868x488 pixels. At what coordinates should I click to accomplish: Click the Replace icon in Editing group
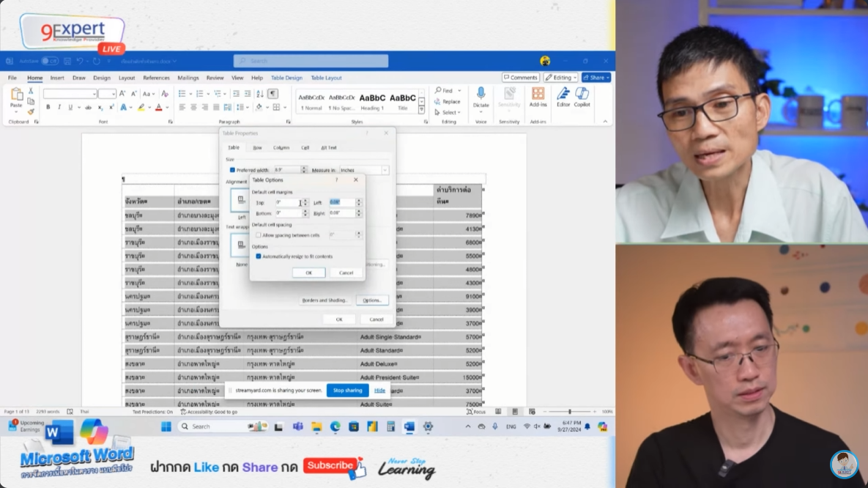coord(448,102)
